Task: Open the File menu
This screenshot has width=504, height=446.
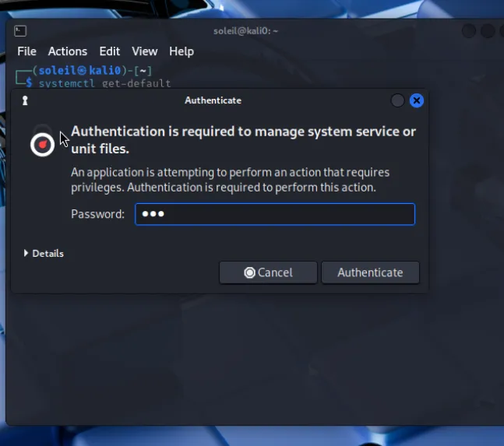Action: (x=26, y=51)
